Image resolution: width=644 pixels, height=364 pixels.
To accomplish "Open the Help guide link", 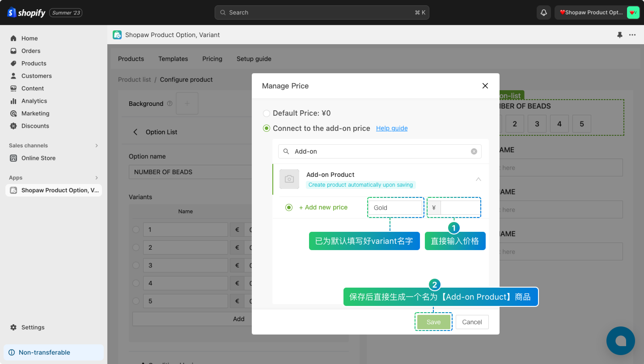I will click(x=392, y=128).
